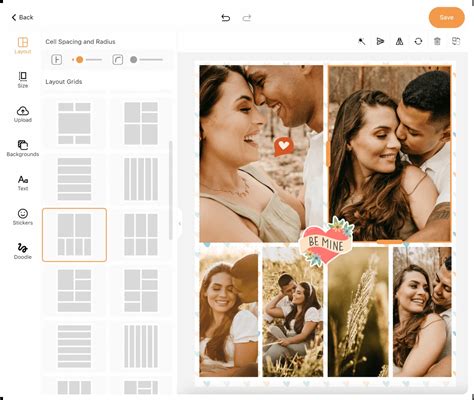Collapse the left layout panel arrow
The width and height of the screenshot is (474, 400).
click(x=180, y=223)
